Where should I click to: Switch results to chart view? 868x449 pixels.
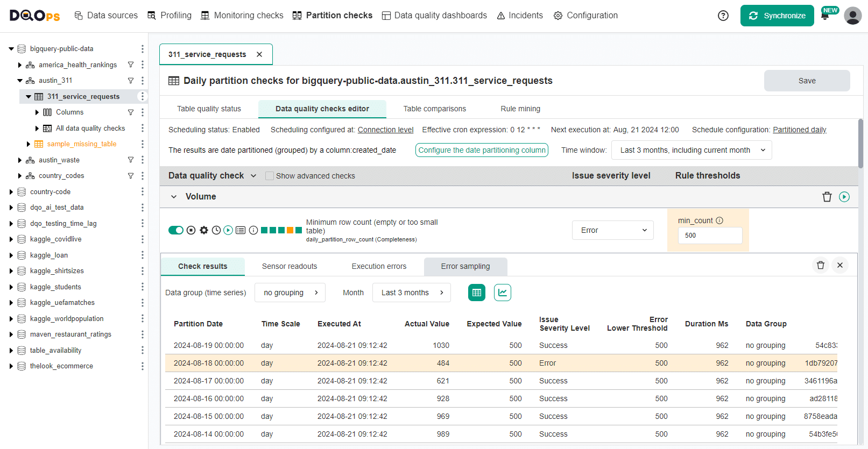(503, 293)
